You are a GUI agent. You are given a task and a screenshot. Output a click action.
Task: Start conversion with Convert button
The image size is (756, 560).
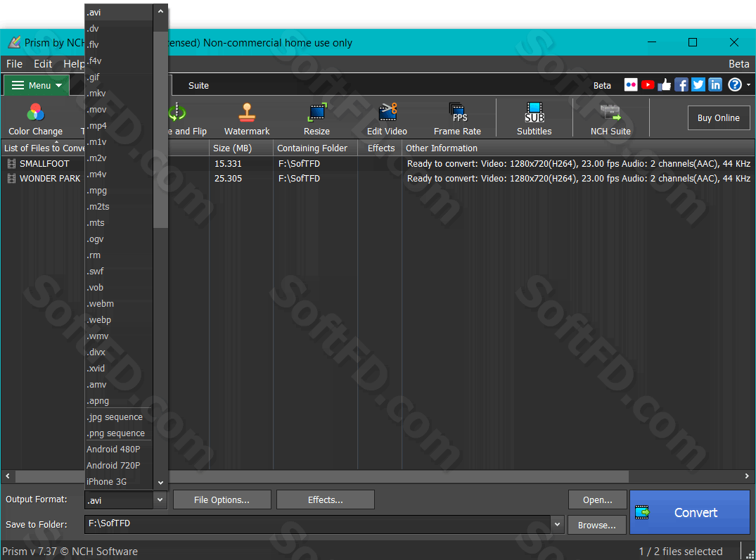coord(689,512)
